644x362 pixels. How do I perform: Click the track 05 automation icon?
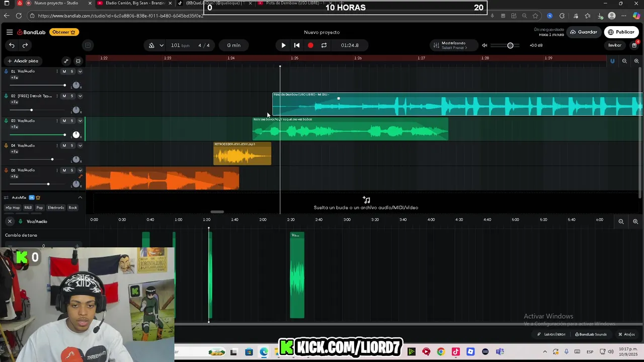pyautogui.click(x=80, y=176)
